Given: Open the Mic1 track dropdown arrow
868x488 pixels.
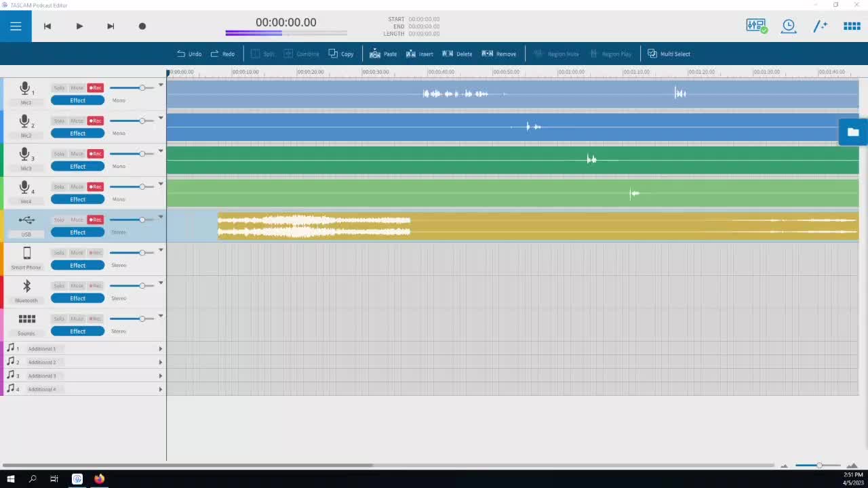Looking at the screenshot, I should pyautogui.click(x=161, y=85).
